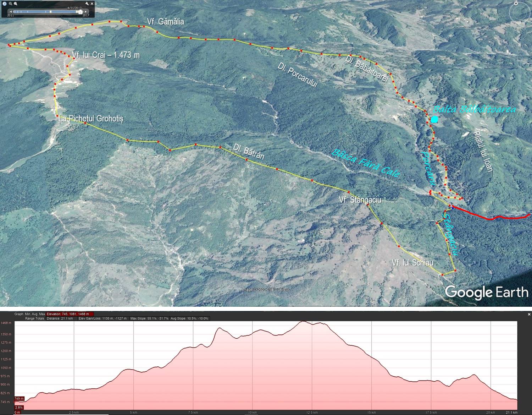This screenshot has height=415, width=532.
Task: Close the elevation profile panel
Action: tap(529, 314)
